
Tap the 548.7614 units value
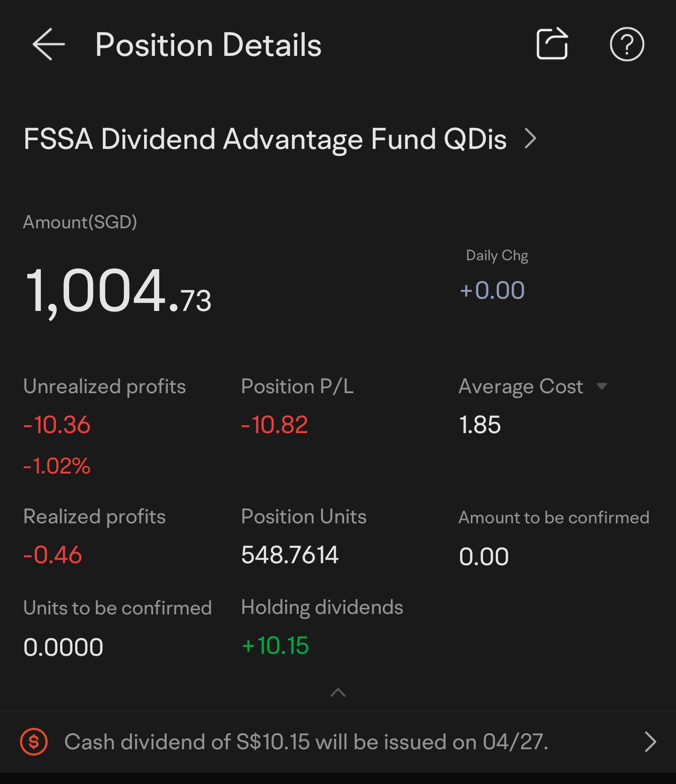click(290, 555)
